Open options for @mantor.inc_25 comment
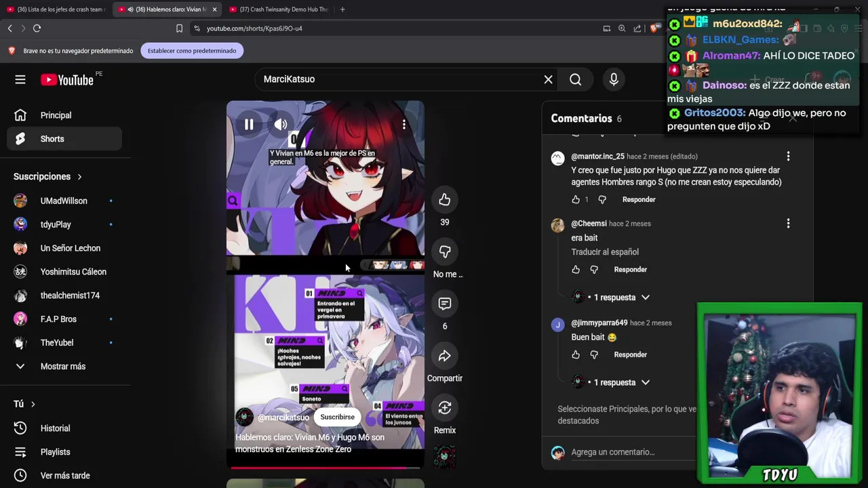Image resolution: width=868 pixels, height=488 pixels. (788, 157)
